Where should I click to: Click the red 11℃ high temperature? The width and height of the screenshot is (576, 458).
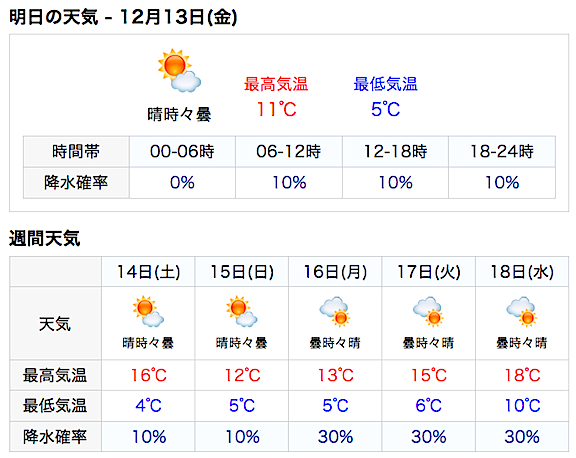pos(276,109)
